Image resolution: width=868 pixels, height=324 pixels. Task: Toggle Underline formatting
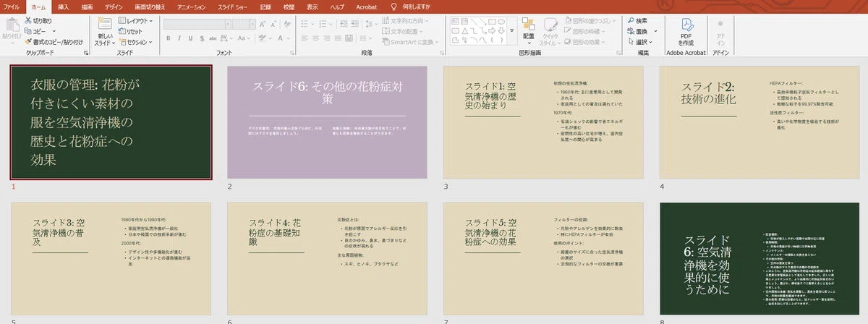(190, 37)
